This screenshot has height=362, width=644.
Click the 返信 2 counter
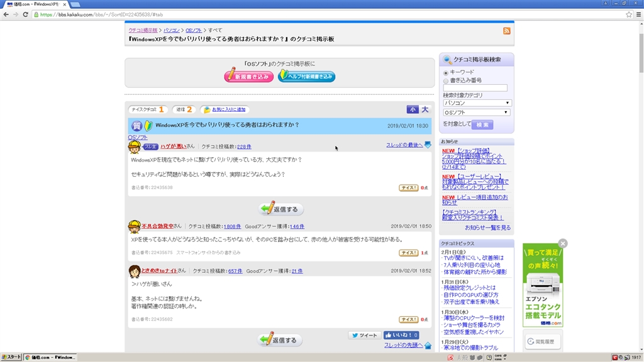tap(184, 109)
